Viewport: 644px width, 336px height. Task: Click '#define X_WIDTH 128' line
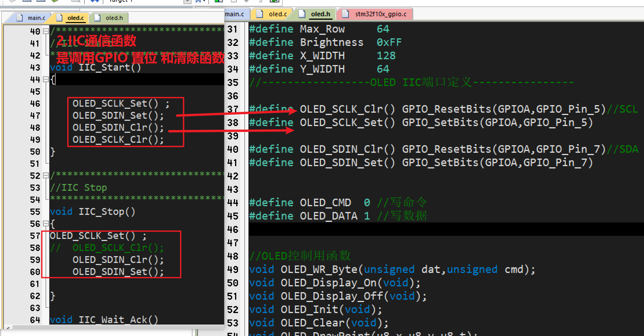pyautogui.click(x=322, y=56)
